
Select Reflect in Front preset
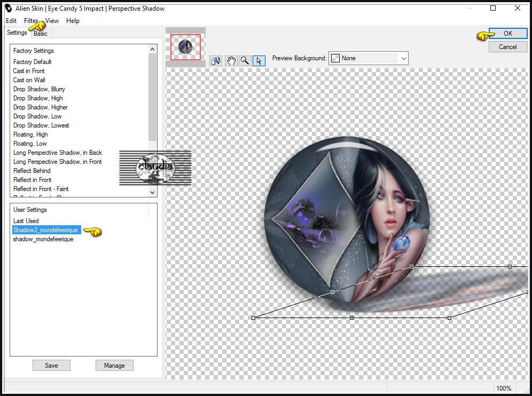coord(32,180)
